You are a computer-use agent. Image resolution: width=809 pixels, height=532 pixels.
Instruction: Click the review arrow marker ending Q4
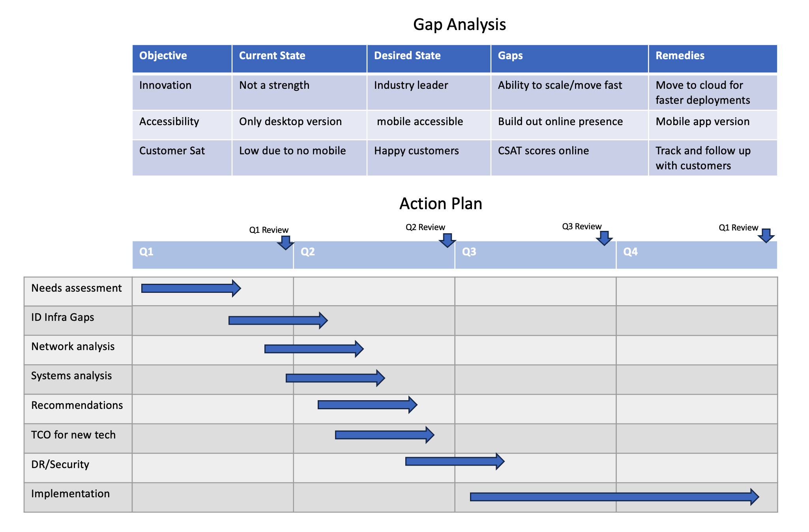766,235
